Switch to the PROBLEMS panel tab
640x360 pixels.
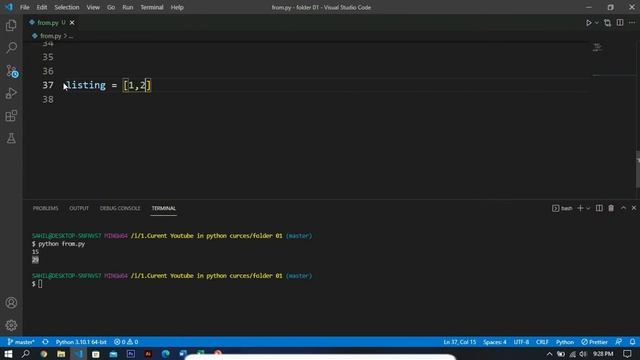(x=45, y=208)
